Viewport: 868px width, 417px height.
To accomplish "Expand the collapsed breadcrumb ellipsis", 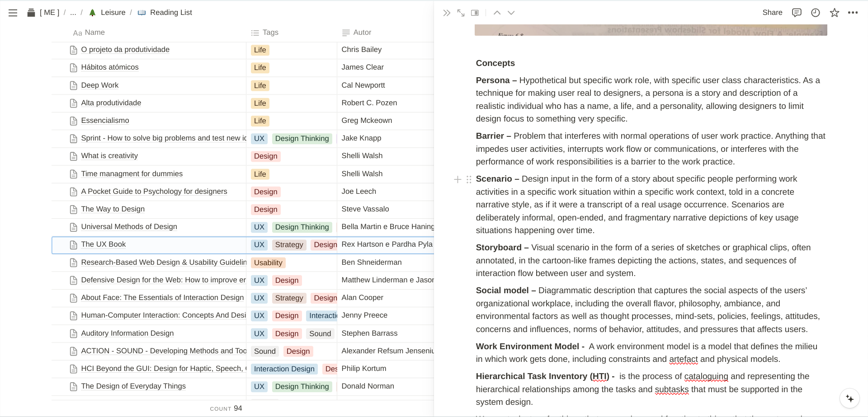I will 73,13.
